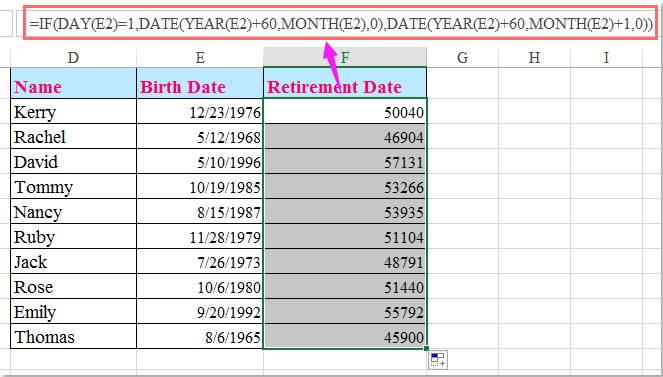Click birth date 7/26/1973

tap(200, 261)
